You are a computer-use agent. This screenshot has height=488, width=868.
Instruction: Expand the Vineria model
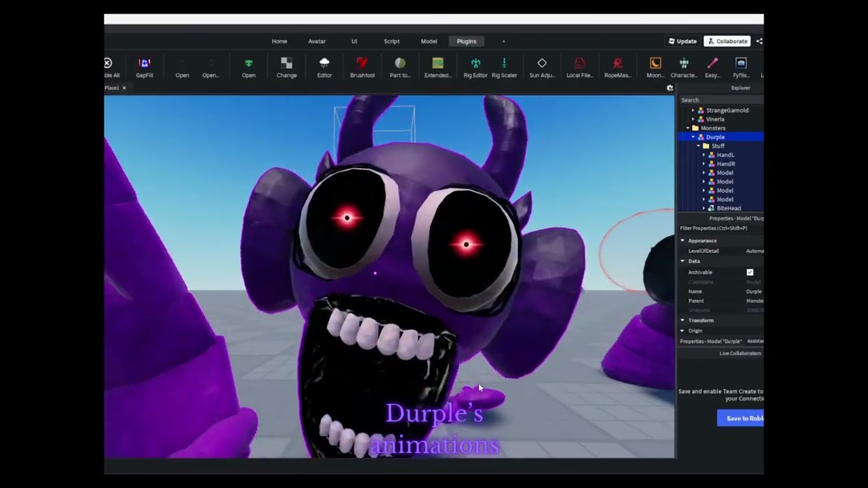693,119
